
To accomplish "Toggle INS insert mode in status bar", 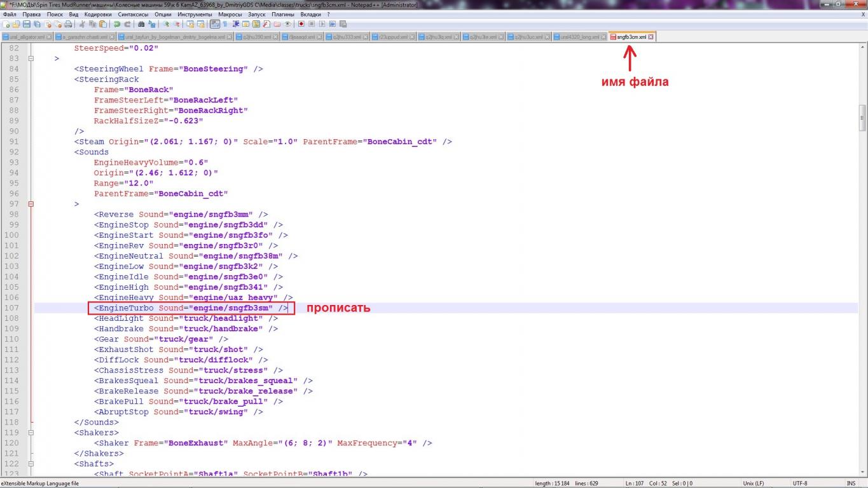I will 851,484.
